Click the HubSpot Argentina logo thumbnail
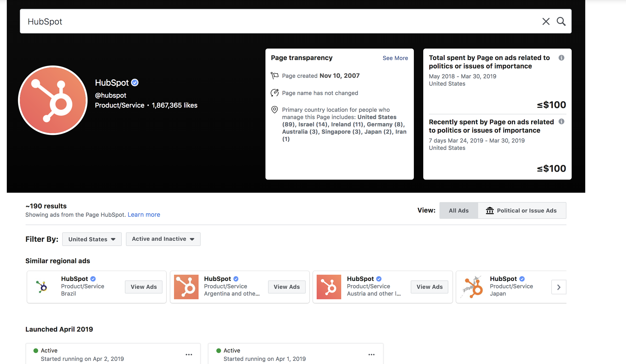This screenshot has width=626, height=364. 186,287
